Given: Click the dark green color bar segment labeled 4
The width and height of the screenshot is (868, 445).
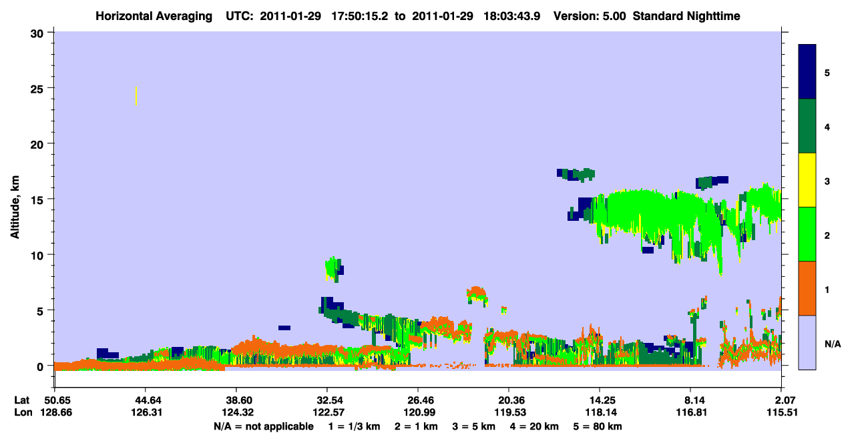Looking at the screenshot, I should (807, 126).
